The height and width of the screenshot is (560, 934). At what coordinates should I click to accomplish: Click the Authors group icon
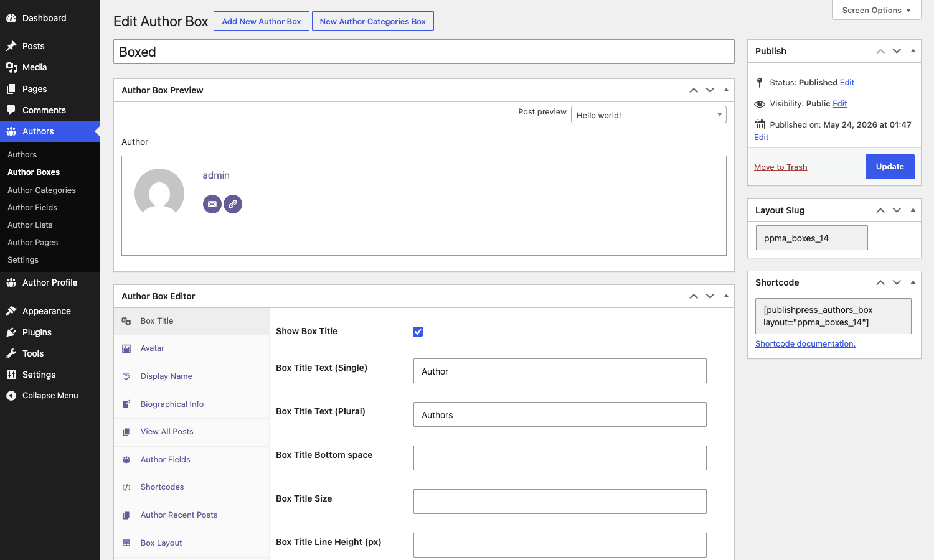(11, 131)
